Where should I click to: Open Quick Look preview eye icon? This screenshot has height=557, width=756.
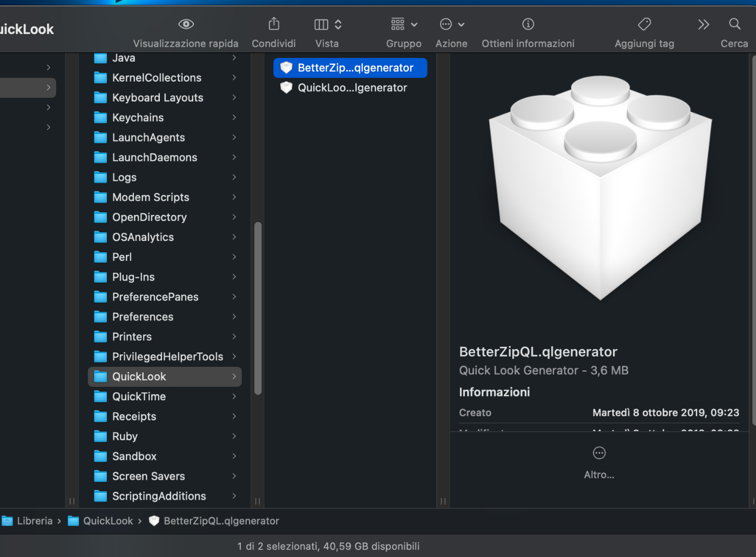[x=186, y=24]
